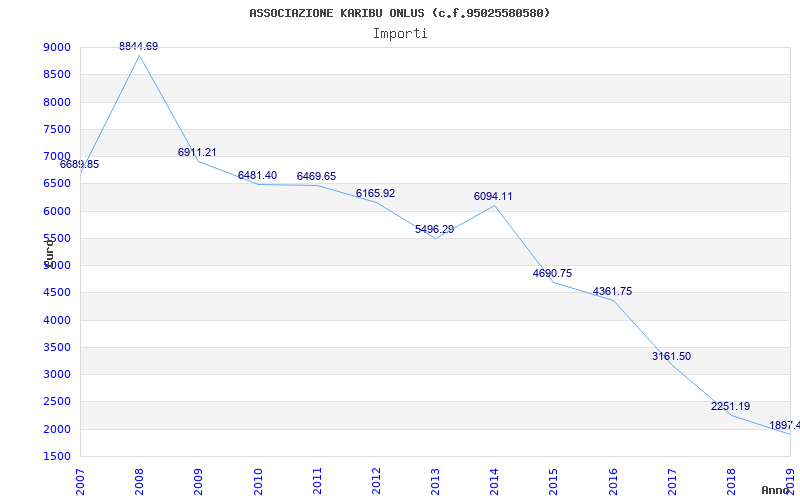Click the 6094.11 value label

(493, 196)
